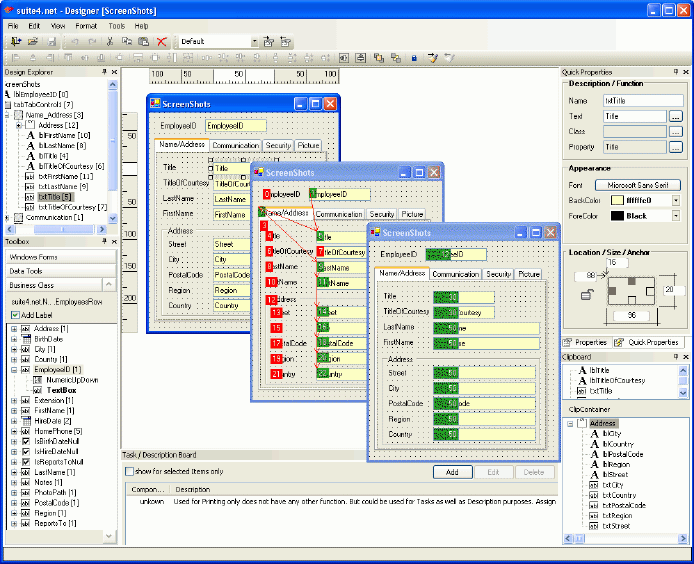This screenshot has width=694, height=564.
Task: Click the Save floppy disk icon
Action: tap(50, 42)
